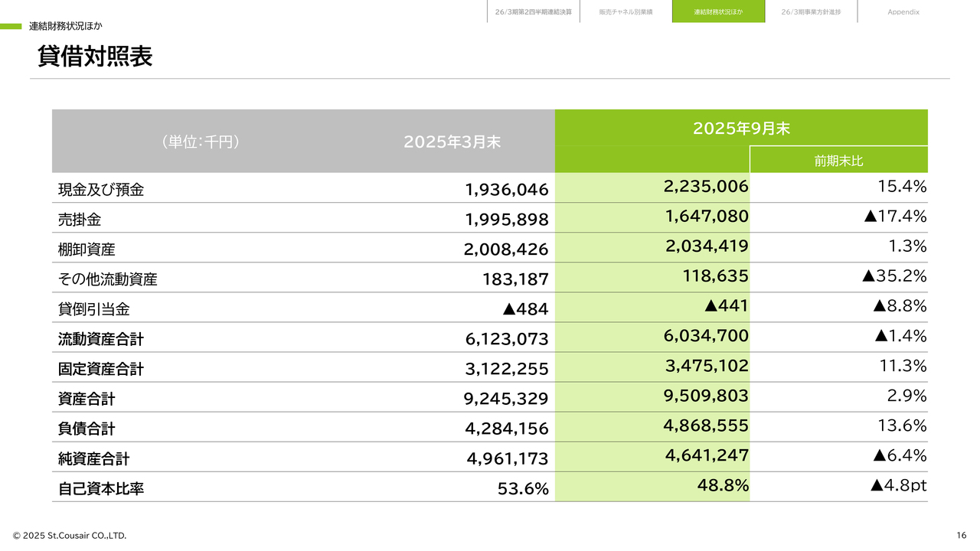Select the 2025年9月末 column header
The image size is (980, 551).
(740, 129)
